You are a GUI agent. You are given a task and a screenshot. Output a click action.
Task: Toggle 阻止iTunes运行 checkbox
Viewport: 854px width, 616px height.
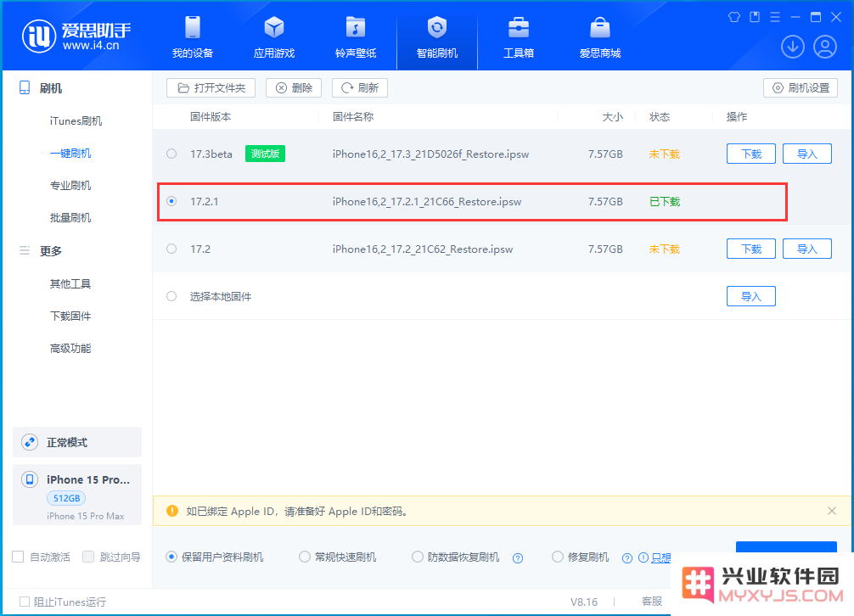click(25, 602)
